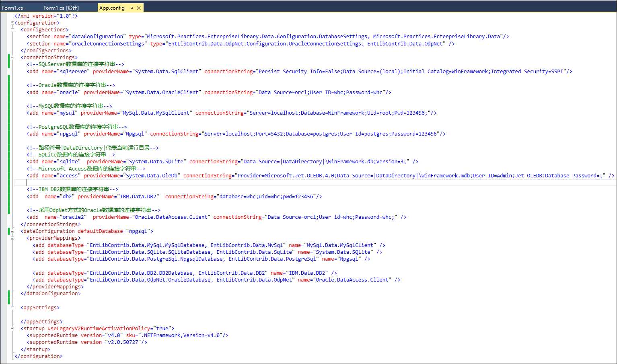Click the supportedRuntime version="v4.0" line
The image size is (617, 364).
[128, 335]
